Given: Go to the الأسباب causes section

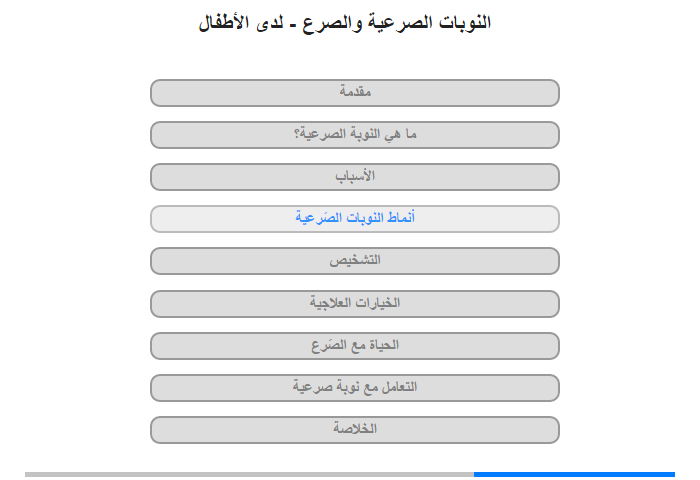Looking at the screenshot, I should point(354,177).
